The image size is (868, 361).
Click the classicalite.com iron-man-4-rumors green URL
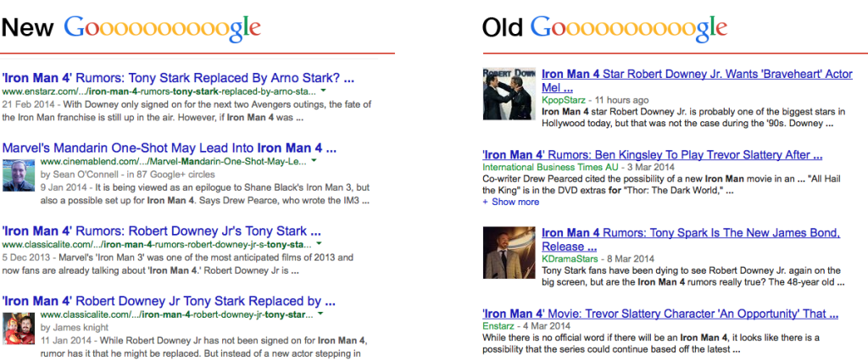click(x=157, y=245)
